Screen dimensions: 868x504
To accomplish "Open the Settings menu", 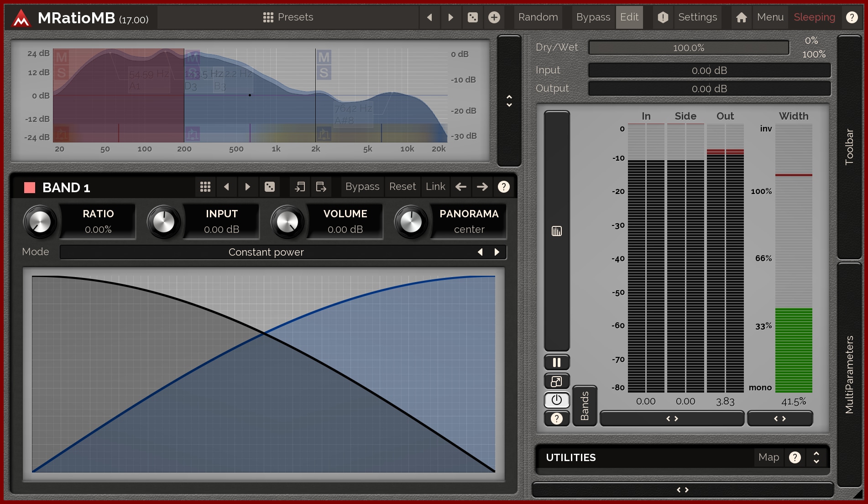I will pos(697,17).
